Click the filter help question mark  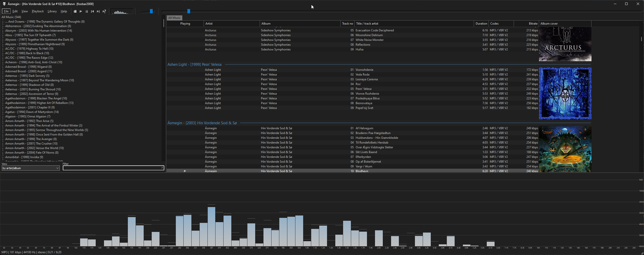(162, 168)
